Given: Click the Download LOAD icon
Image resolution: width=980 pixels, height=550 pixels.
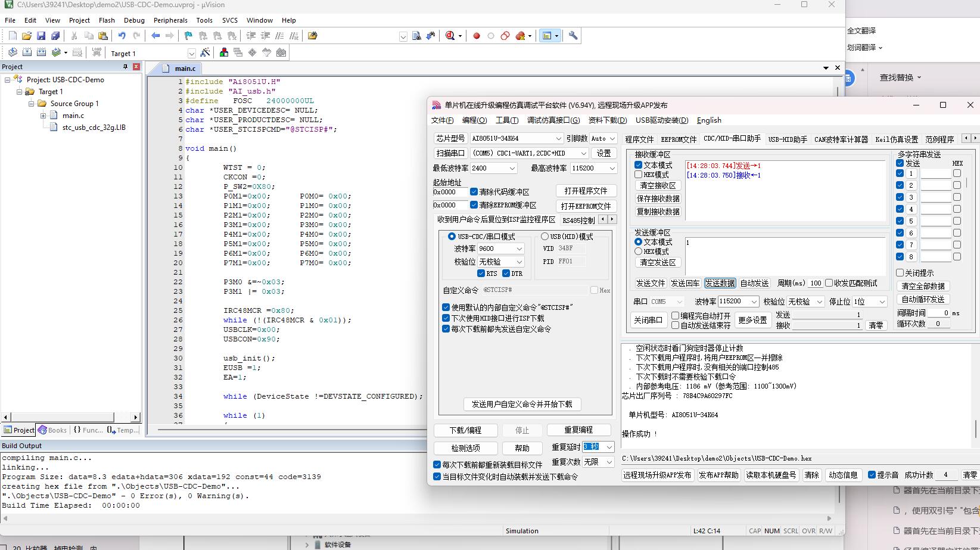Looking at the screenshot, I should (x=97, y=52).
